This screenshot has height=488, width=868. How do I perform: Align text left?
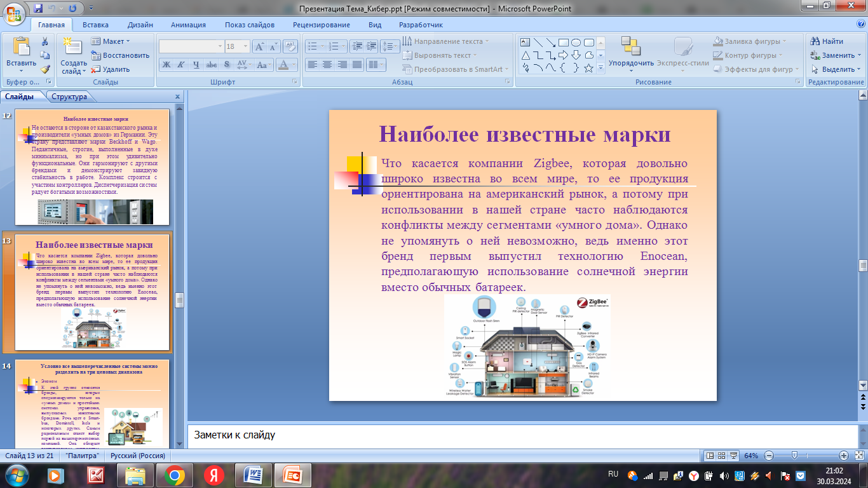(312, 64)
